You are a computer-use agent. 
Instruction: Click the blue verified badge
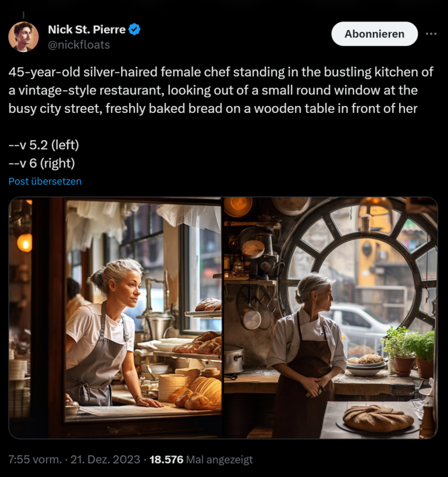point(134,30)
